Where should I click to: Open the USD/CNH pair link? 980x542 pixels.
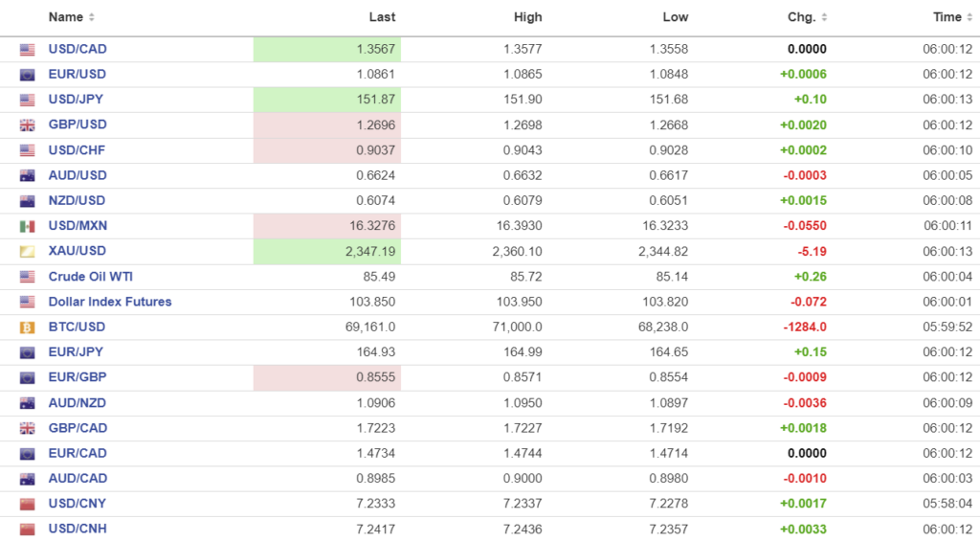coord(78,529)
